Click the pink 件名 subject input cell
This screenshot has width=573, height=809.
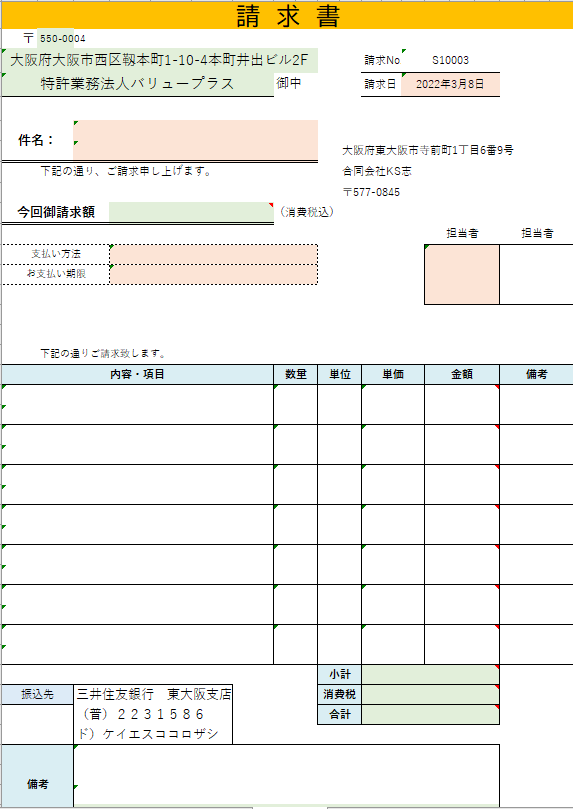point(195,140)
